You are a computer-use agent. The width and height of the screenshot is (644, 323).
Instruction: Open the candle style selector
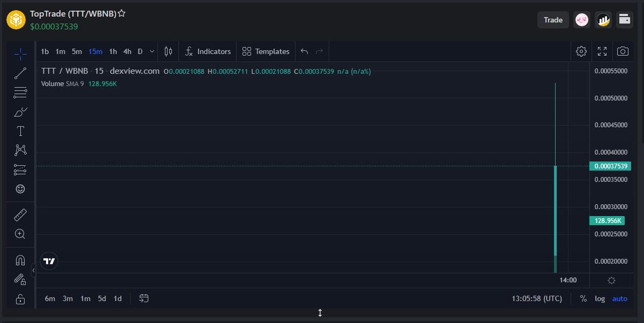168,51
